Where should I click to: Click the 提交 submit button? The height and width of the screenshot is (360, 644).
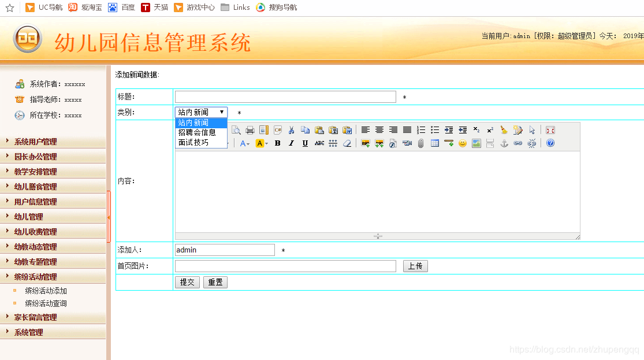[x=187, y=283]
